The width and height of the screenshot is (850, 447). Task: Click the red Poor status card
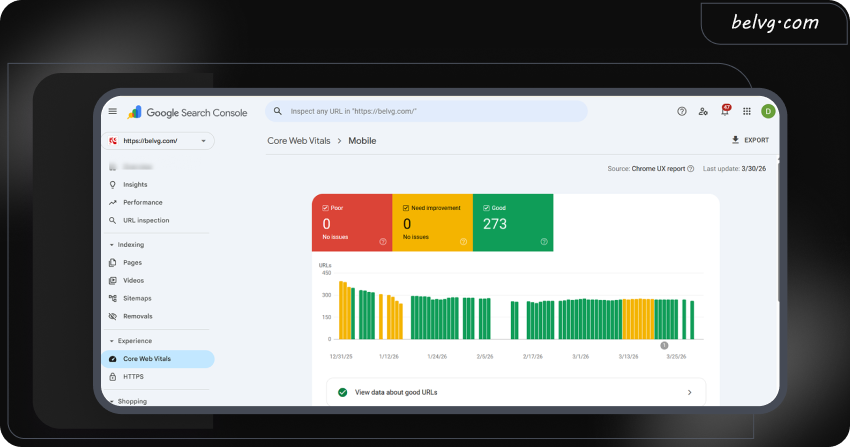coord(352,223)
